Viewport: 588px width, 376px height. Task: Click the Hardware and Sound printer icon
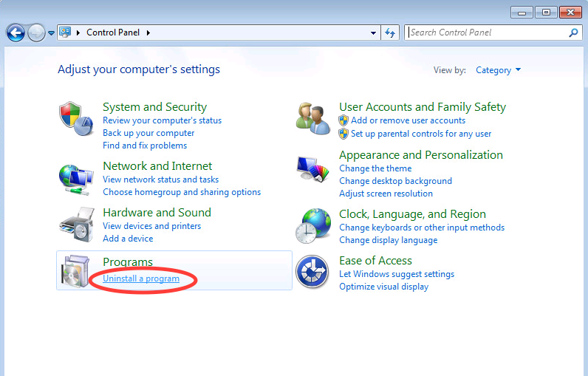(77, 225)
